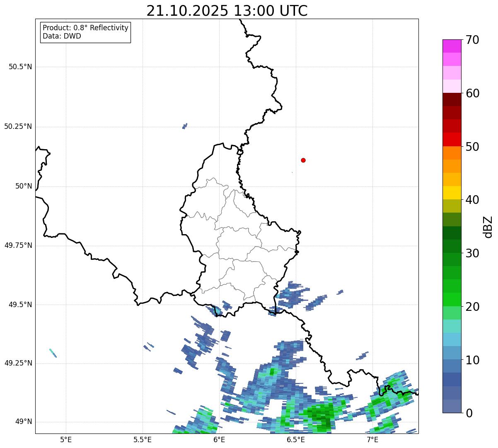Click the 10 tick on the colorbar

tap(473, 360)
